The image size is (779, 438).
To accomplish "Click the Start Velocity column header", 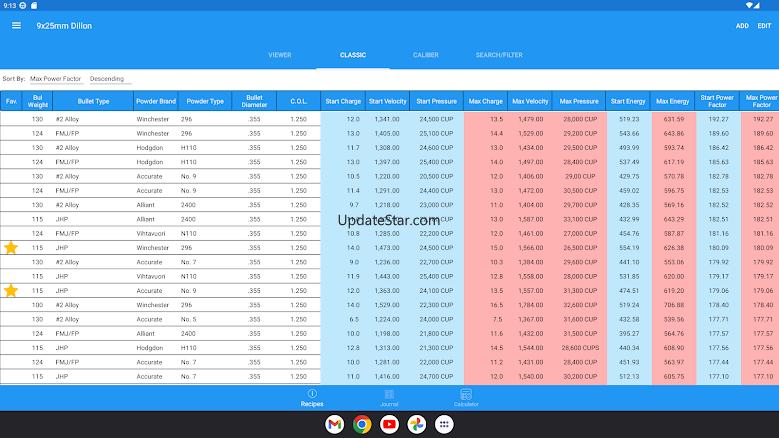I will [388, 101].
